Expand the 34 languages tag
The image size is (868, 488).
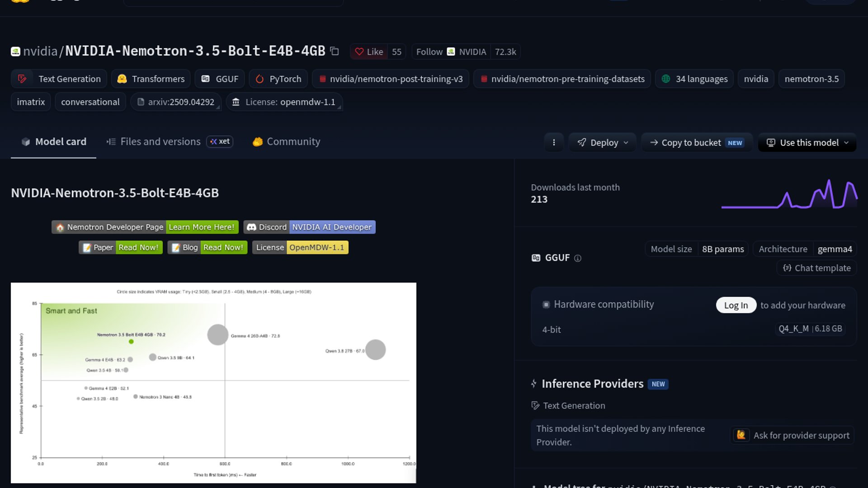[694, 79]
